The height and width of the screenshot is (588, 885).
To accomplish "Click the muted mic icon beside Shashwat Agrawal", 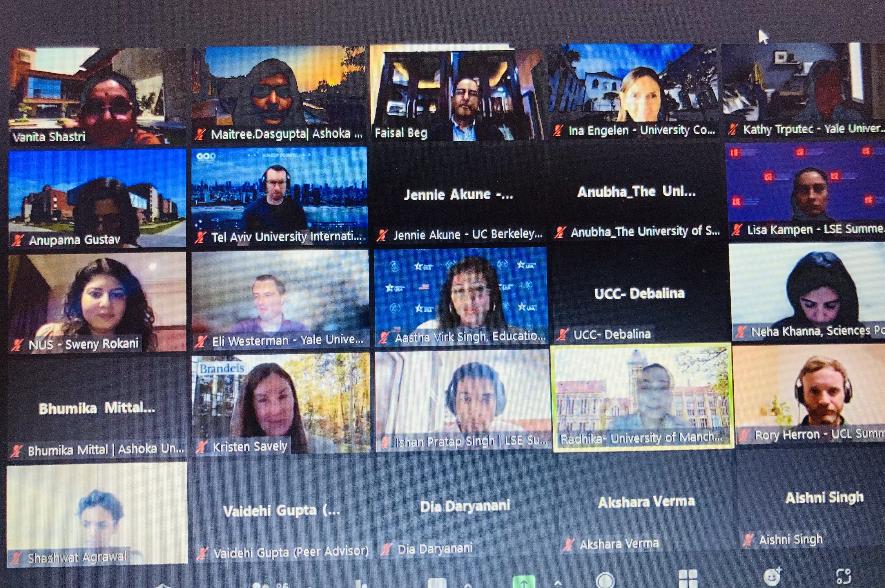I will (16, 558).
